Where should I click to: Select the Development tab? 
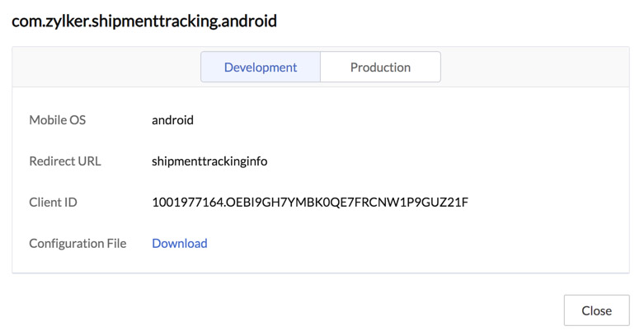[x=261, y=67]
